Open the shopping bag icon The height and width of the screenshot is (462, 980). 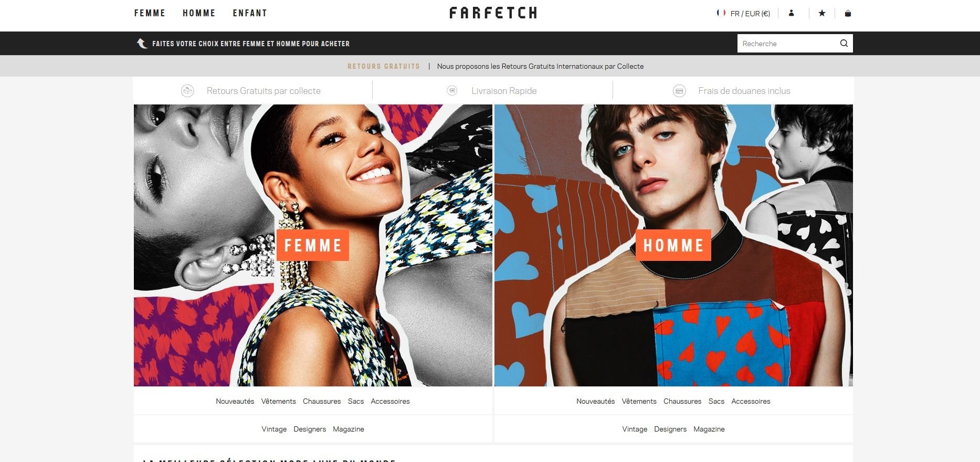pos(848,13)
